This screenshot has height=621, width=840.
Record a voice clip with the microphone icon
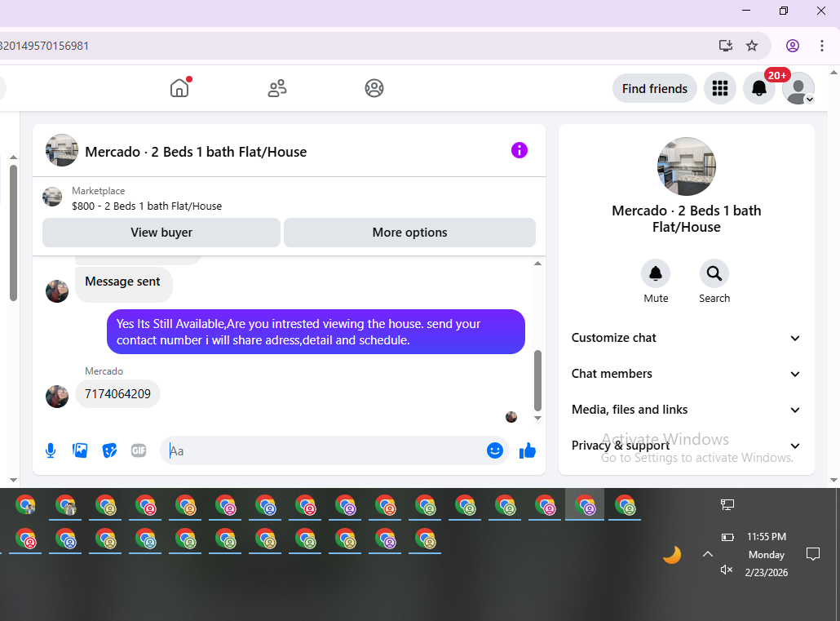coord(51,450)
